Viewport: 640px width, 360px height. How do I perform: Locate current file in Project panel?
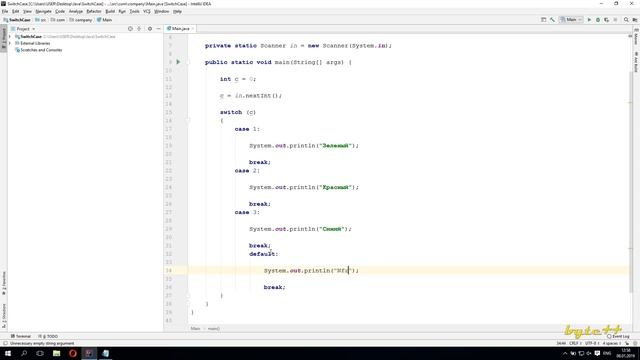click(130, 29)
